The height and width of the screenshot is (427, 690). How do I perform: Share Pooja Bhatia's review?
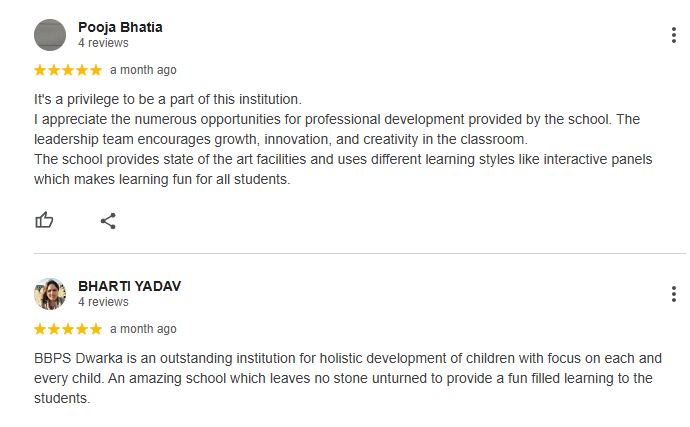pyautogui.click(x=108, y=221)
